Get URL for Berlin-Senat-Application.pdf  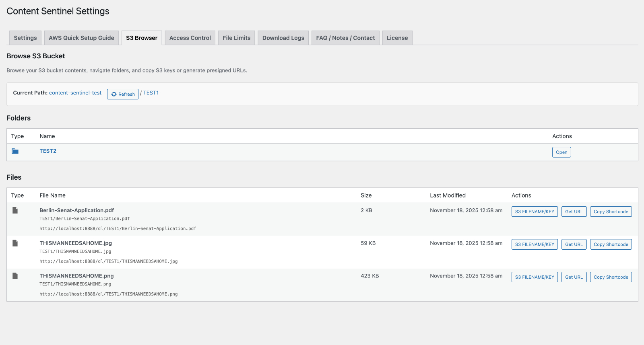coord(574,212)
